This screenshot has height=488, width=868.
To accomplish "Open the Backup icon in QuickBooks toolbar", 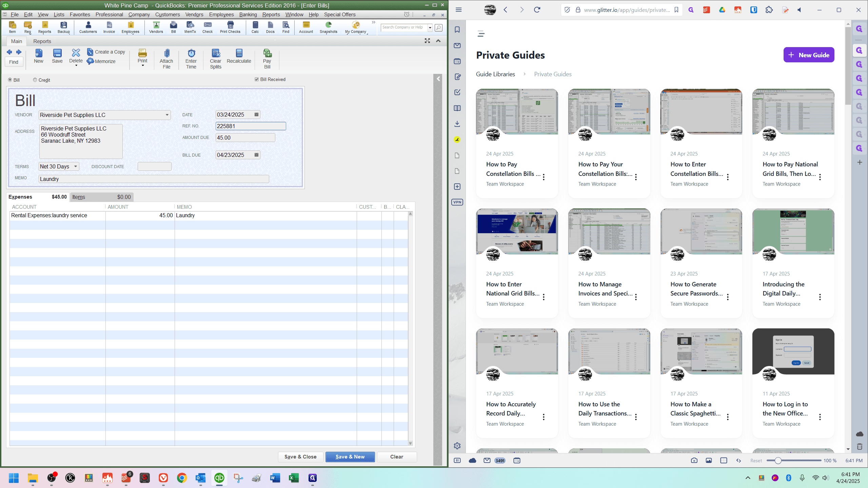I will pyautogui.click(x=63, y=27).
